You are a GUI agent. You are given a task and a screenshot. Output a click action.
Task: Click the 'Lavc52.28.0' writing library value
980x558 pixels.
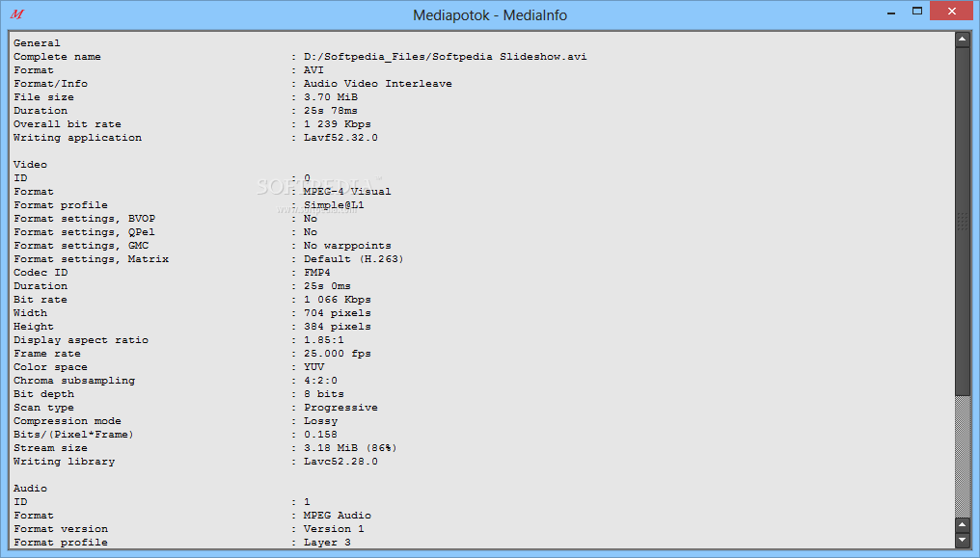pos(340,462)
